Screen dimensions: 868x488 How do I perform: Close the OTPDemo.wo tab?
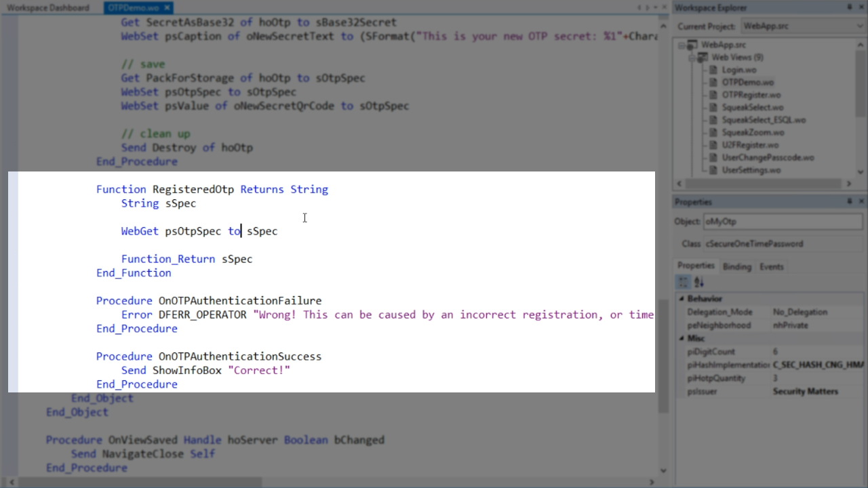point(167,8)
